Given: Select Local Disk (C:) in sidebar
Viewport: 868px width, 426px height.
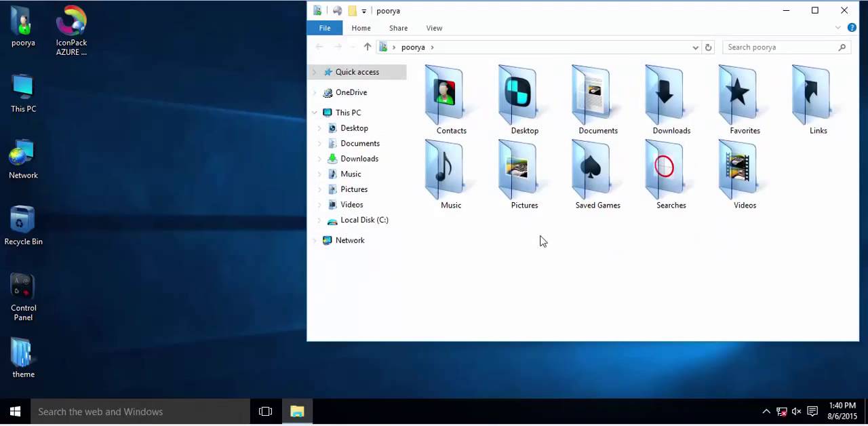Looking at the screenshot, I should coord(364,220).
